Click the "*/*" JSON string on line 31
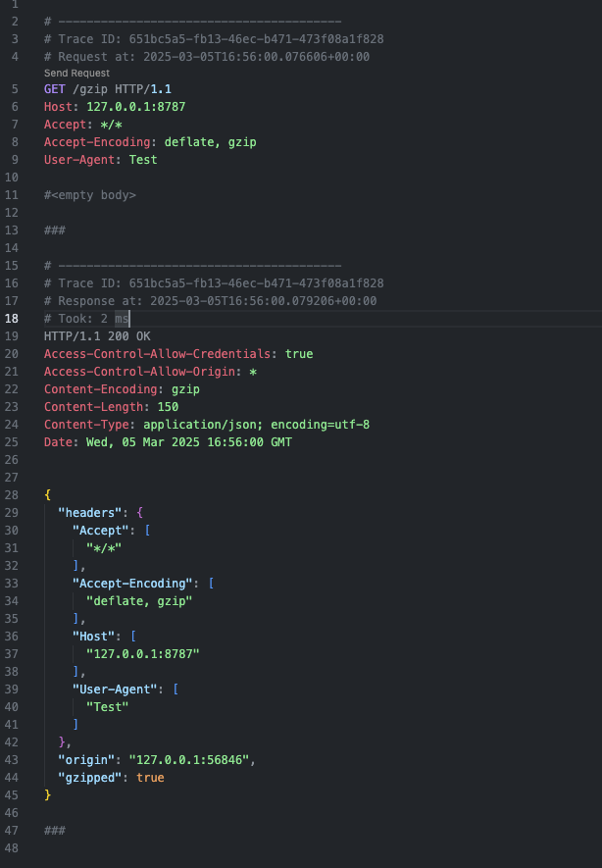 coord(104,548)
